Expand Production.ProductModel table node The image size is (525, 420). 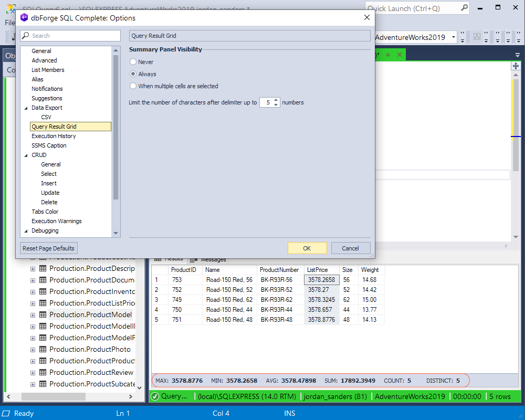(x=33, y=315)
